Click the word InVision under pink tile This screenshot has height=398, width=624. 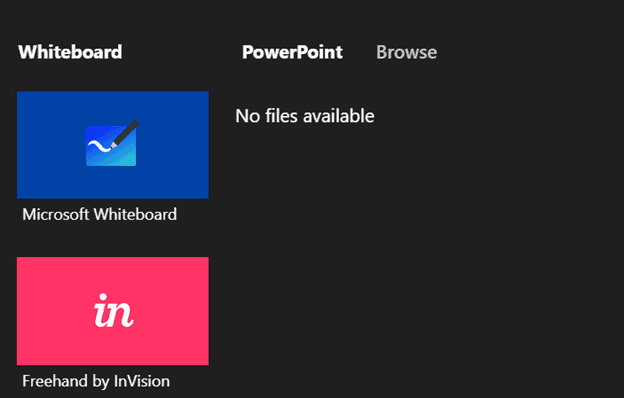point(142,381)
